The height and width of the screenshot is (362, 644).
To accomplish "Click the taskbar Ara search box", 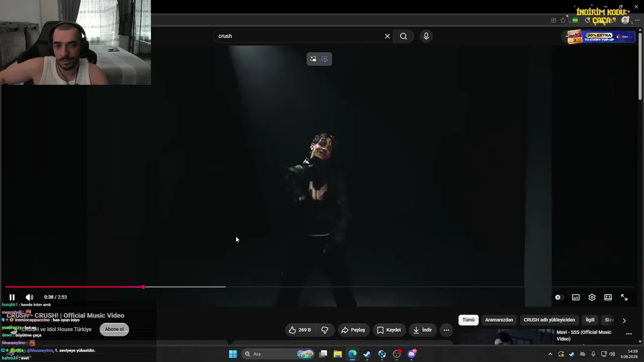I will coord(278,354).
